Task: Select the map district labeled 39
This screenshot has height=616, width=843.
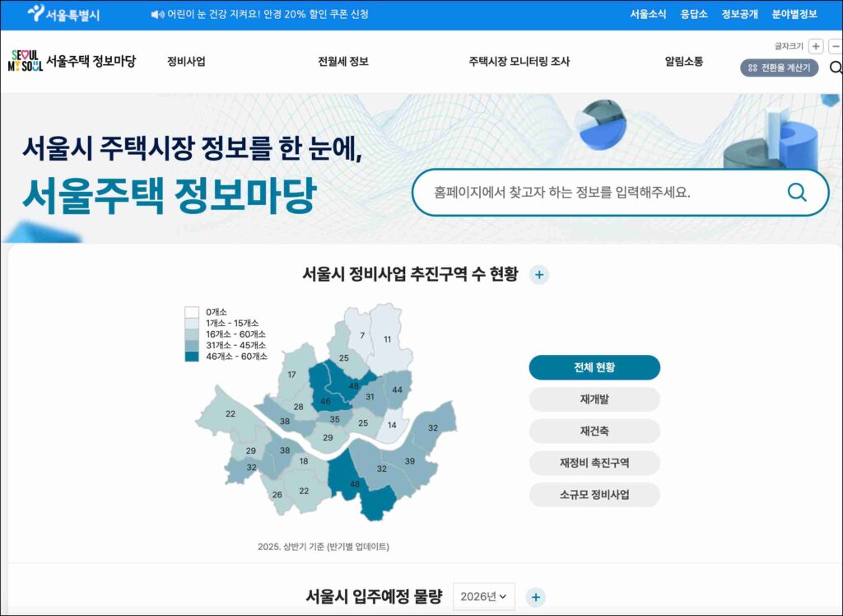Action: tap(410, 461)
